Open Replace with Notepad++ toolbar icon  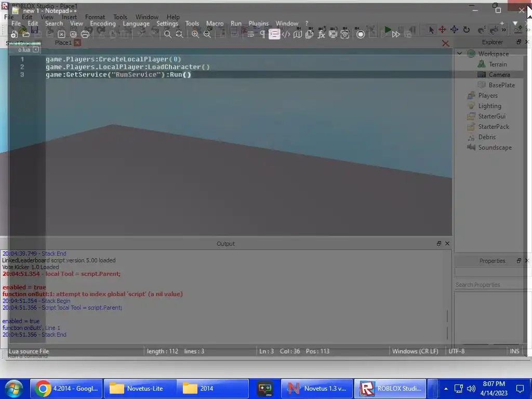coord(179,34)
